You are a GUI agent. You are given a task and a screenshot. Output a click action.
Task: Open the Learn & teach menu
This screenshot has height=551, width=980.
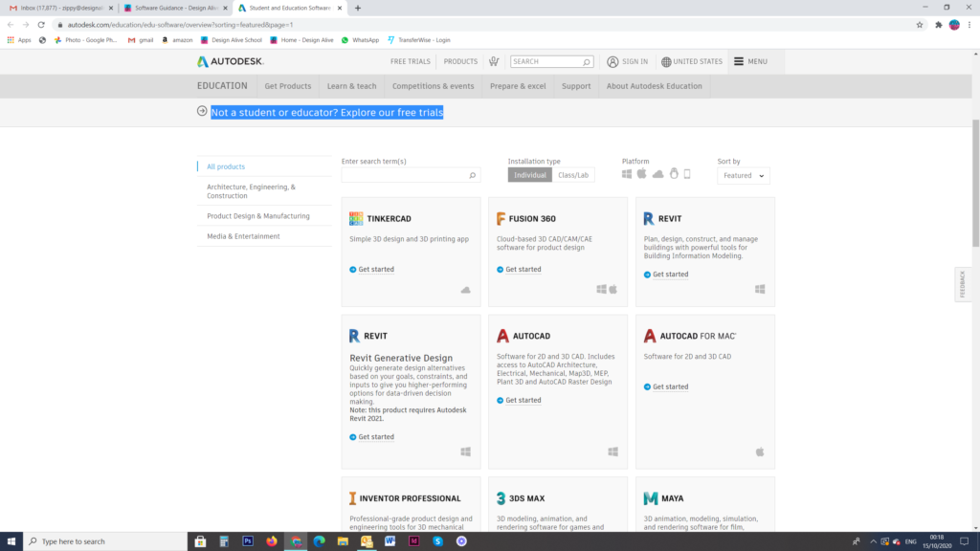coord(352,86)
